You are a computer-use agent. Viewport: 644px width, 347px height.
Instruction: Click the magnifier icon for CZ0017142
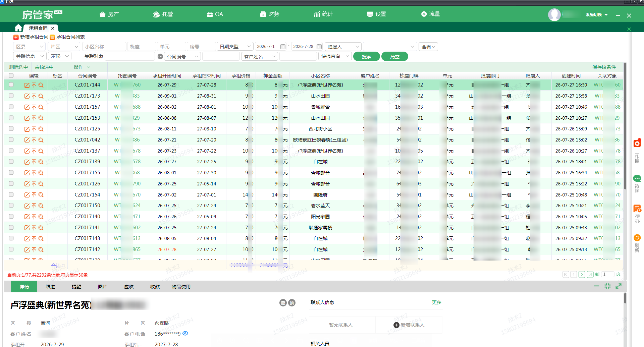point(41,250)
